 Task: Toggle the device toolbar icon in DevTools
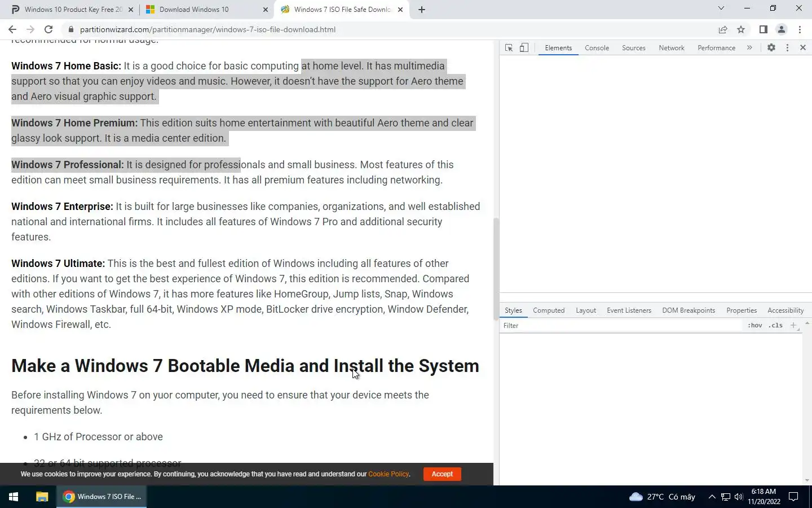point(524,48)
